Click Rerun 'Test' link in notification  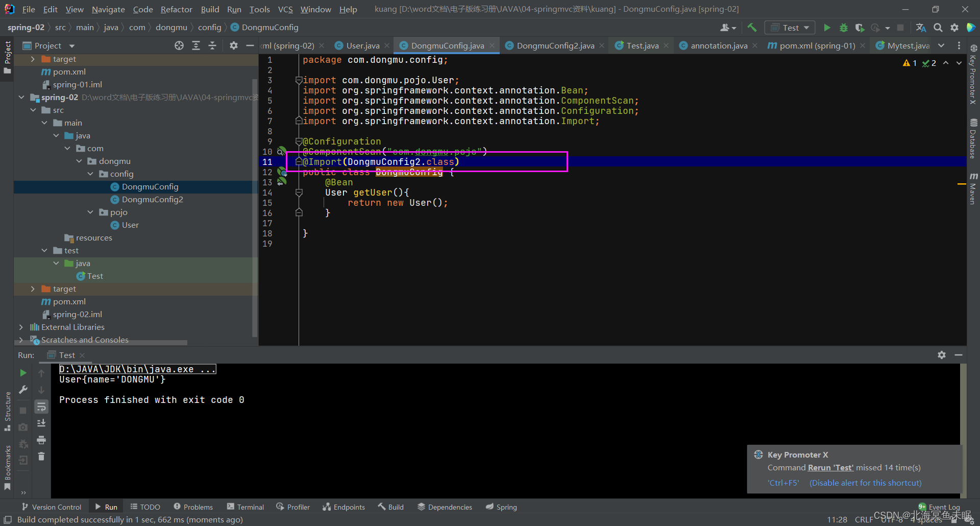click(x=830, y=467)
